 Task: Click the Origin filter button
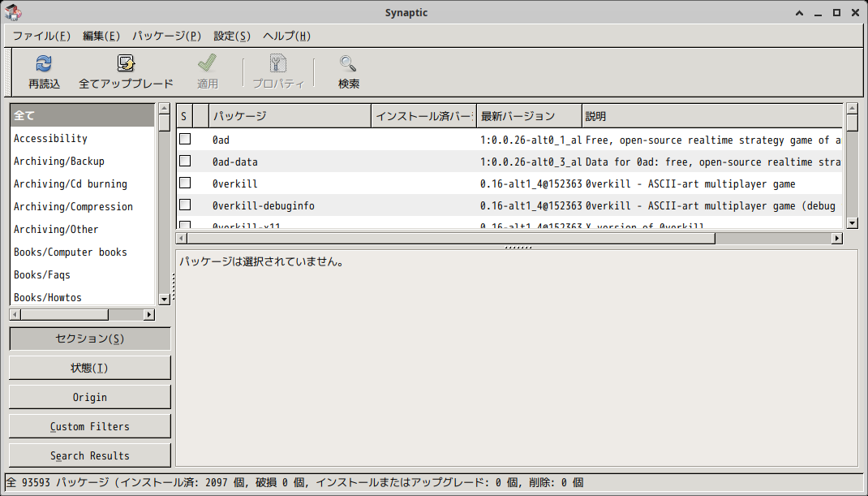90,397
